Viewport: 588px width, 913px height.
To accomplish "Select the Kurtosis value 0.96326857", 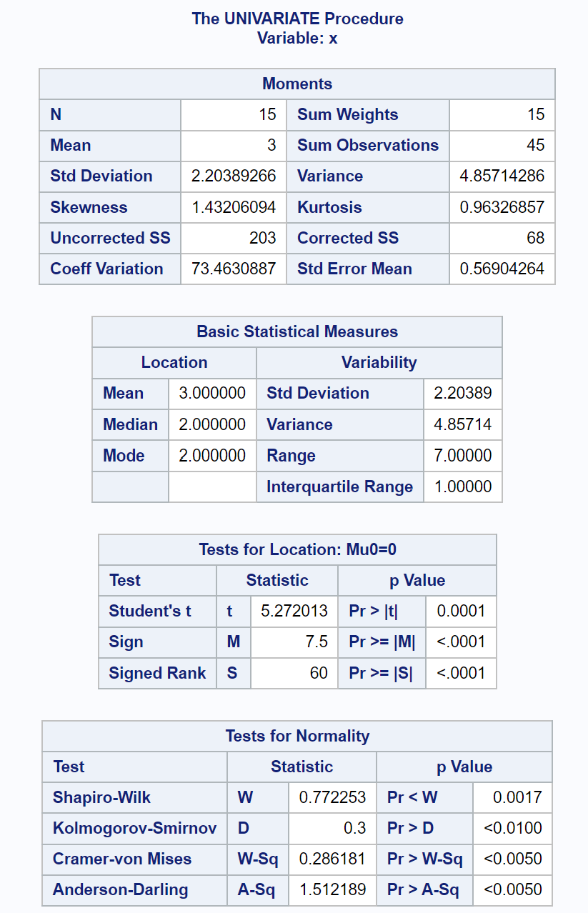I will point(502,207).
